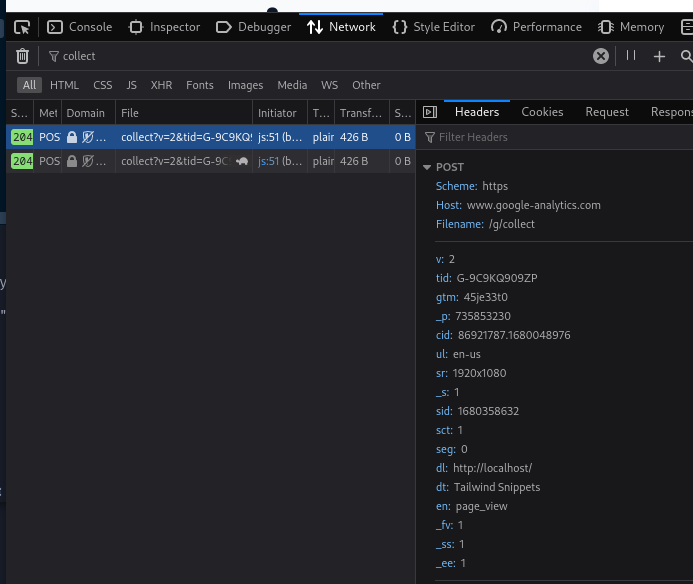Image resolution: width=693 pixels, height=584 pixels.
Task: Click the search magnifier icon
Action: pyautogui.click(x=686, y=57)
